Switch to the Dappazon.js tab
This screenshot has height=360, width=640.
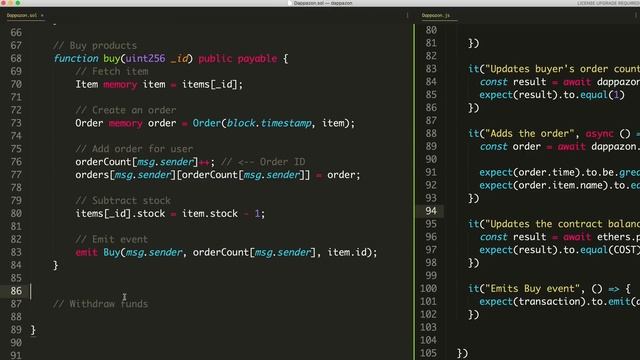(x=436, y=16)
